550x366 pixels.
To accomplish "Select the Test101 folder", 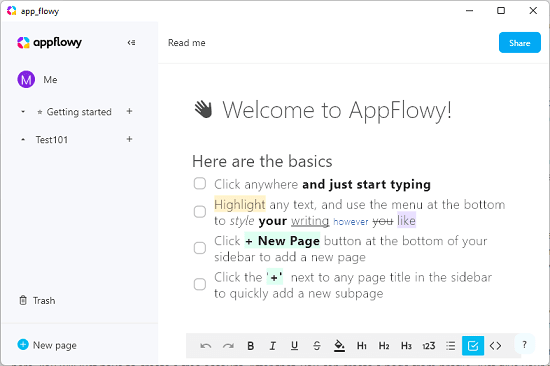I will pyautogui.click(x=52, y=140).
